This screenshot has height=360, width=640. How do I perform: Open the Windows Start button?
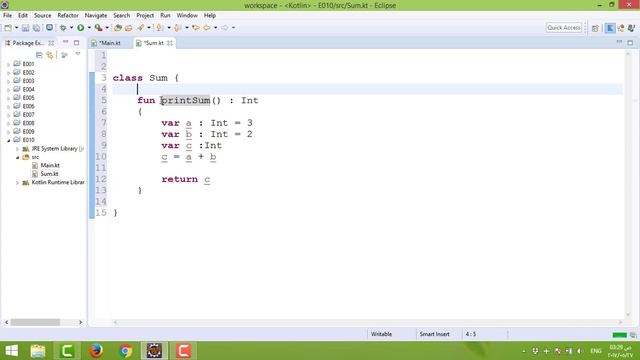(11, 351)
